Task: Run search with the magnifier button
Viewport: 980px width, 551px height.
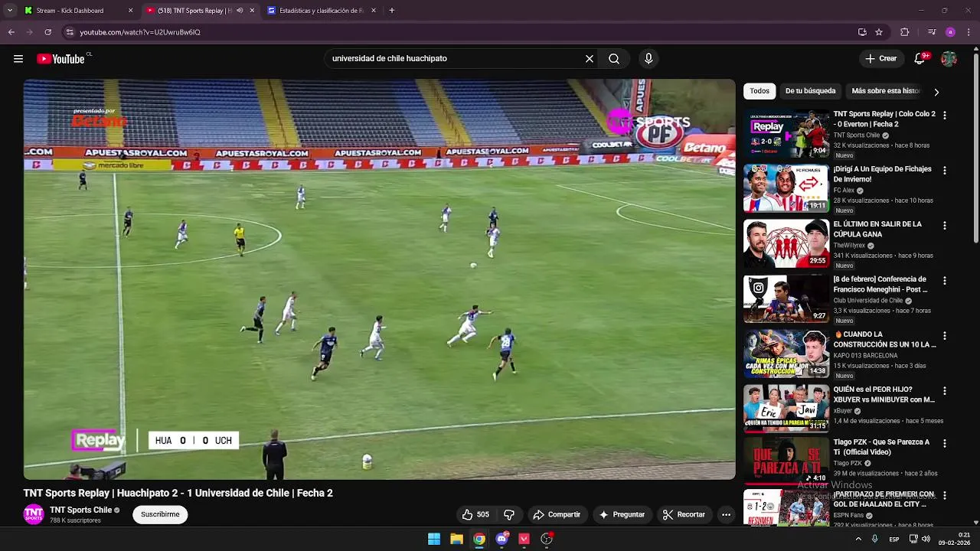Action: [x=614, y=59]
